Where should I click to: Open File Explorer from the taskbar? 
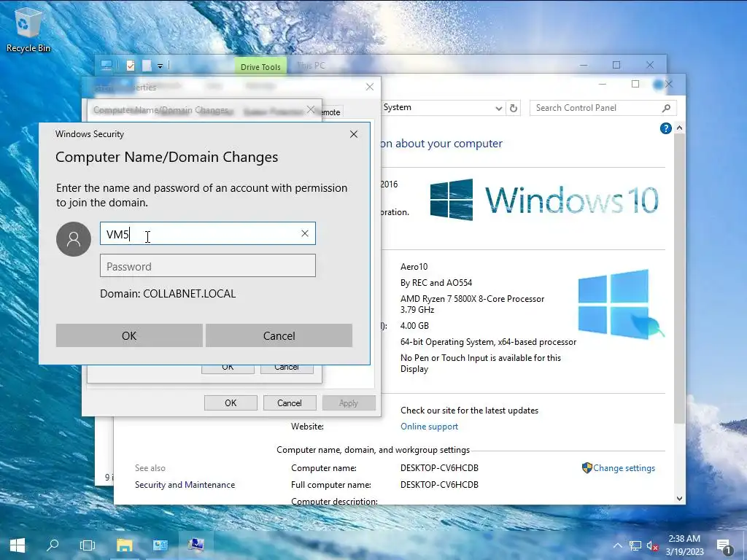125,545
